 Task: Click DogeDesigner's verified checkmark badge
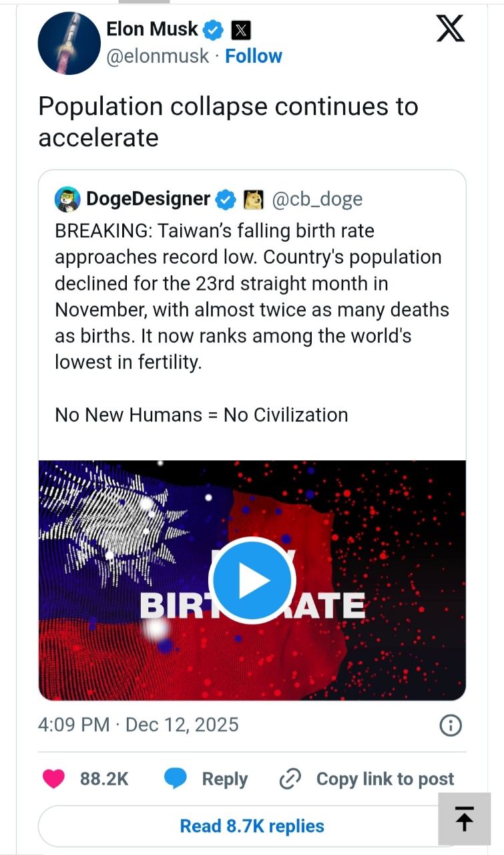coord(226,199)
